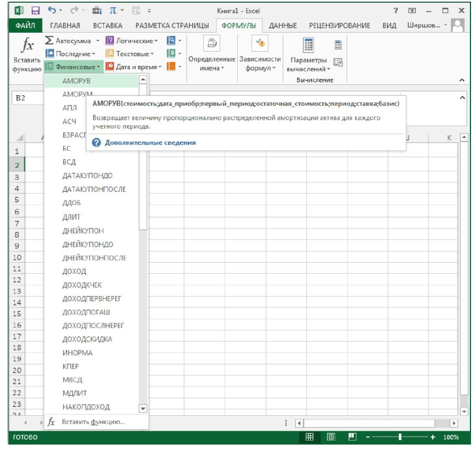Open the Ribbon Display Options button
This screenshot has width=476, height=449.
[x=412, y=11]
